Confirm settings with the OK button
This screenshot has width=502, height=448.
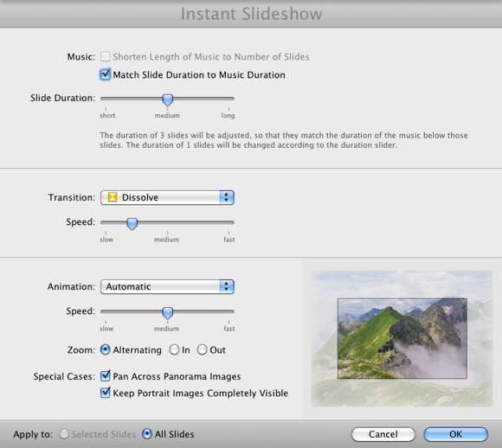coord(455,434)
